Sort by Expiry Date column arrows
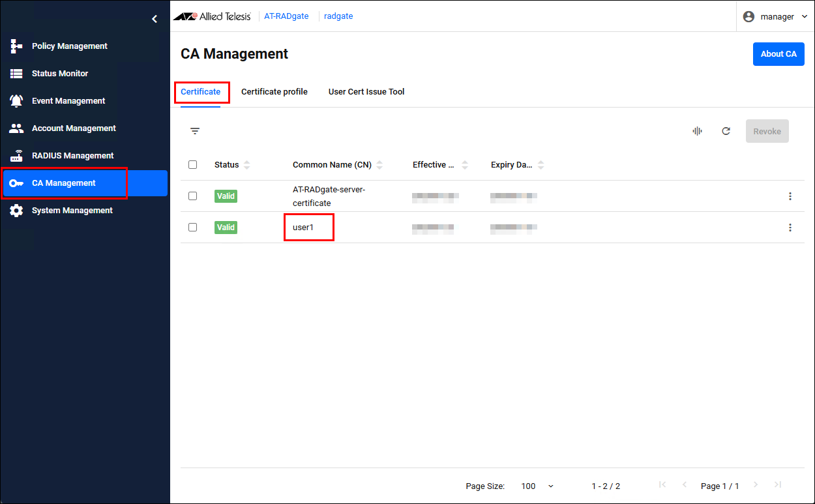Viewport: 815px width, 504px height. click(x=541, y=165)
